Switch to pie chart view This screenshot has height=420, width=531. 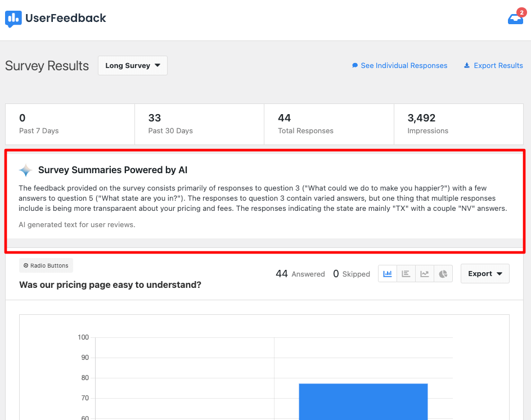[443, 274]
